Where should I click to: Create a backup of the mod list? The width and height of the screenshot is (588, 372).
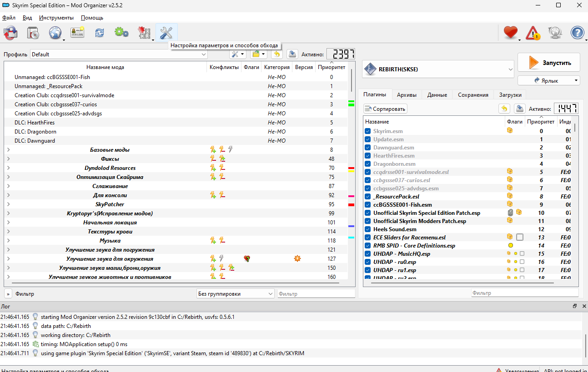click(x=292, y=55)
